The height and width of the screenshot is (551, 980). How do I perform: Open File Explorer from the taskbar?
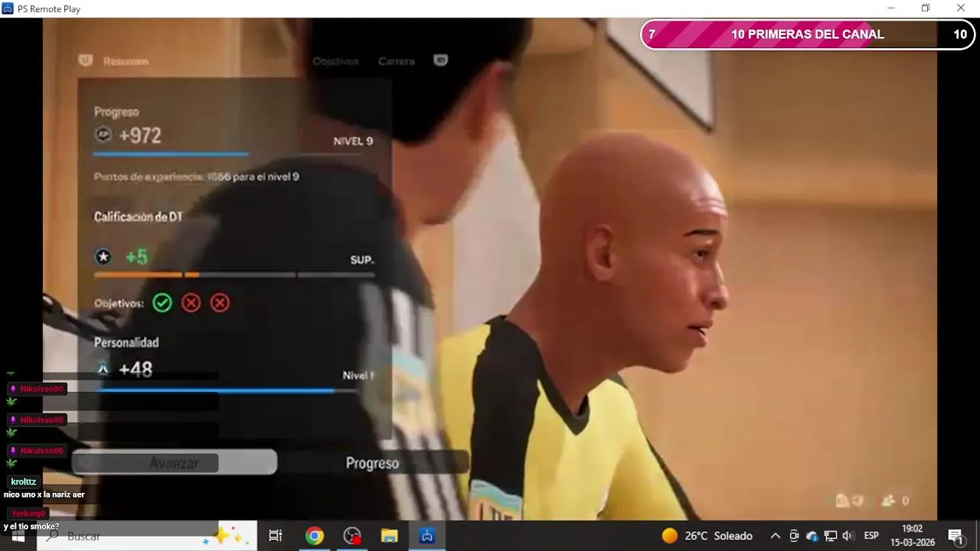(390, 536)
